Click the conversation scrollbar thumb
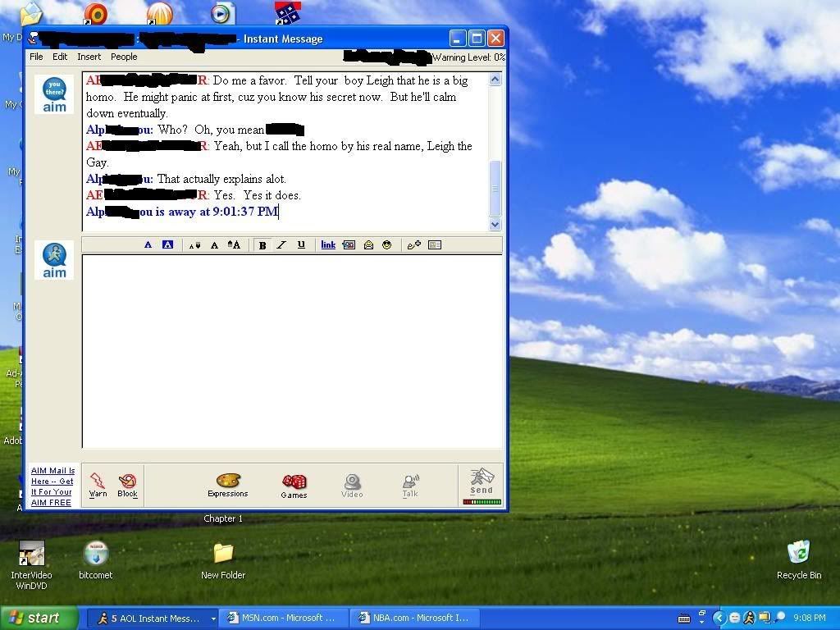840x630 pixels. [495, 188]
